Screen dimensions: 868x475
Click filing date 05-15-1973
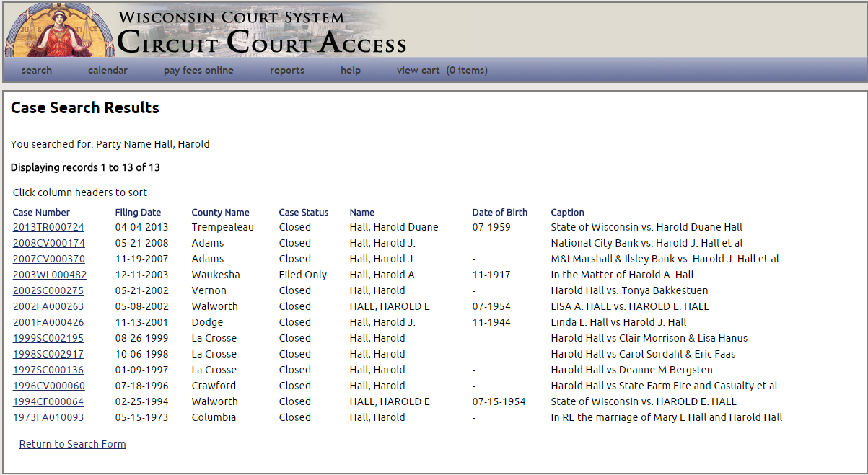142,417
